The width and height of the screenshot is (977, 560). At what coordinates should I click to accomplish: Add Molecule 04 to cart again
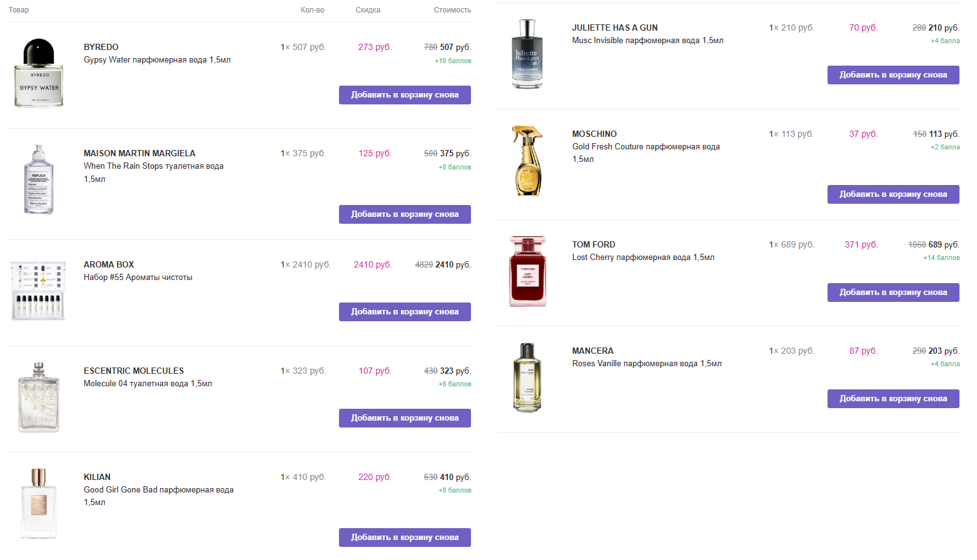click(x=405, y=418)
